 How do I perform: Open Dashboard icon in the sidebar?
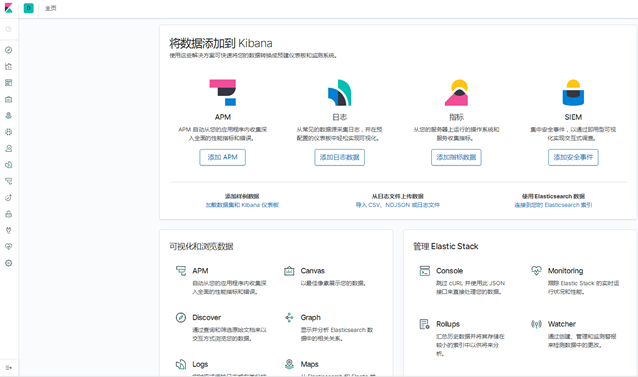[x=9, y=83]
